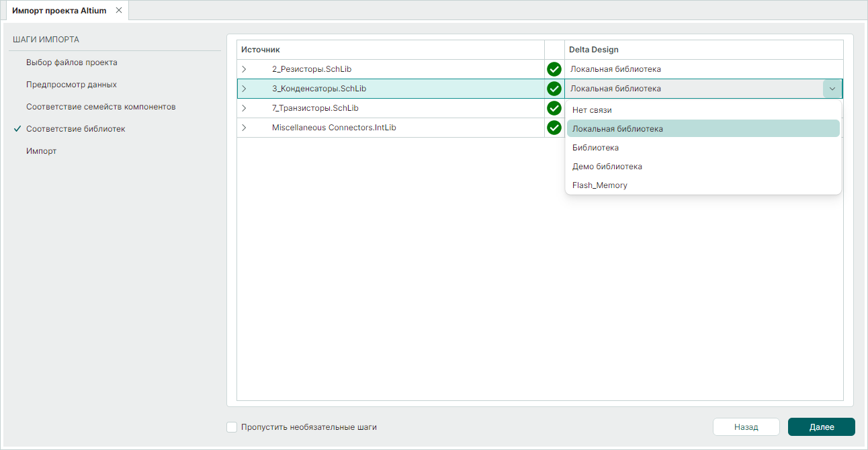Open Выбор файлов проекта step
868x450 pixels.
point(72,62)
